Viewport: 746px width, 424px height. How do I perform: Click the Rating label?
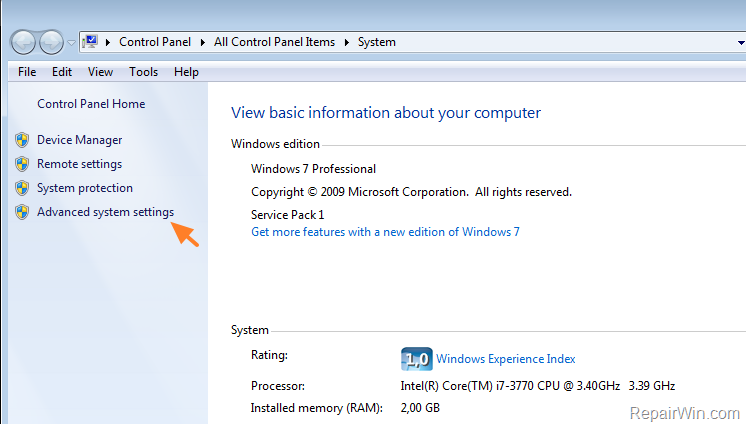point(269,355)
